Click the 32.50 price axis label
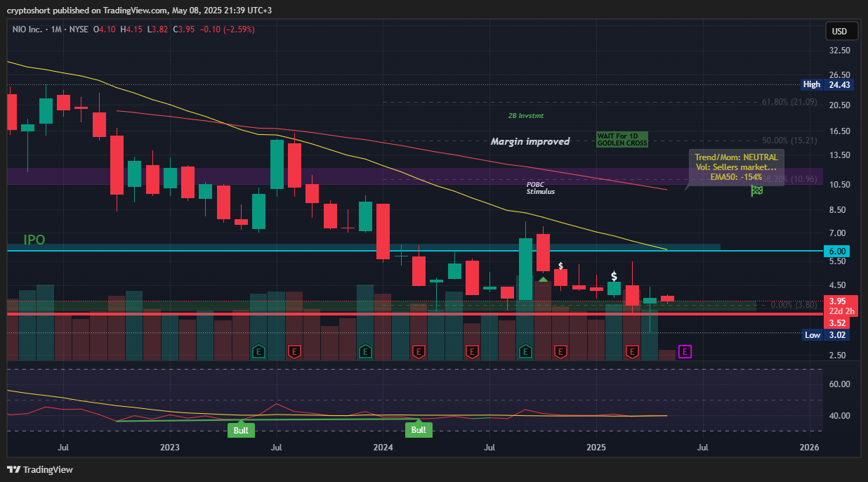The width and height of the screenshot is (868, 482). coord(840,51)
